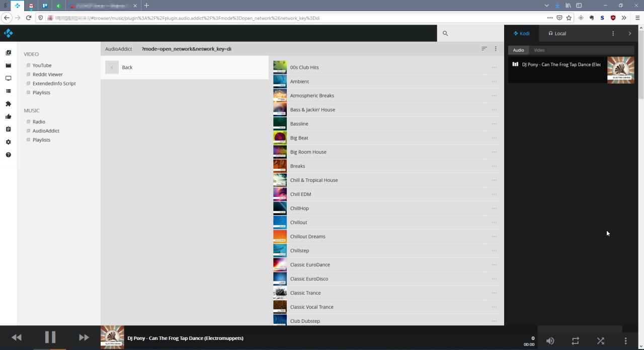Click the Electro Swing artwork in playlist

(x=621, y=69)
